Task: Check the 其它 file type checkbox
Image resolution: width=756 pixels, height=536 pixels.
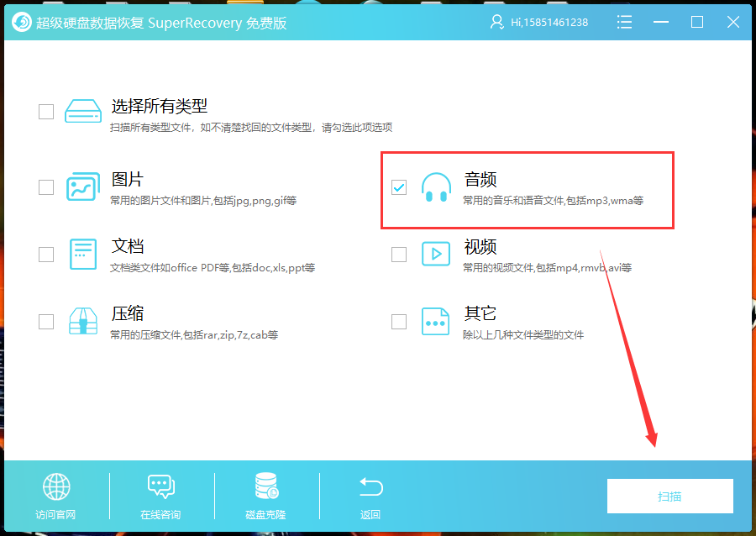Action: [399, 322]
